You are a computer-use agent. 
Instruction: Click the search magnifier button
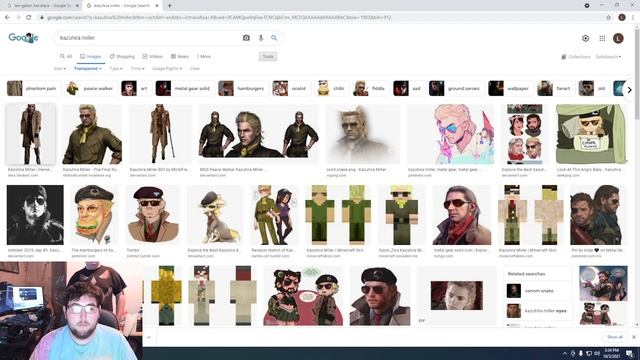point(274,38)
